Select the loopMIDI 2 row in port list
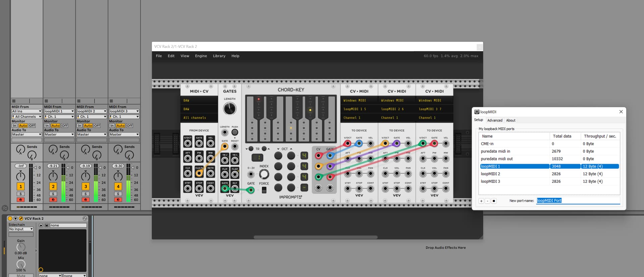644x277 pixels. pos(549,174)
